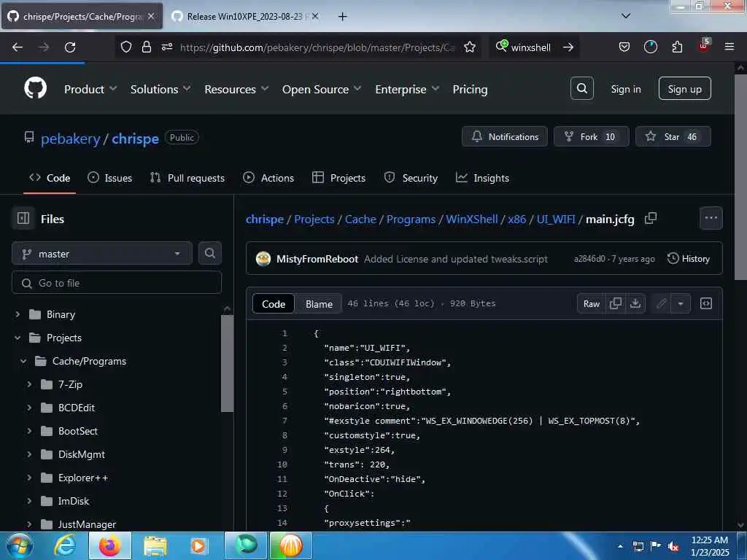Open Pricing page link

click(x=470, y=89)
